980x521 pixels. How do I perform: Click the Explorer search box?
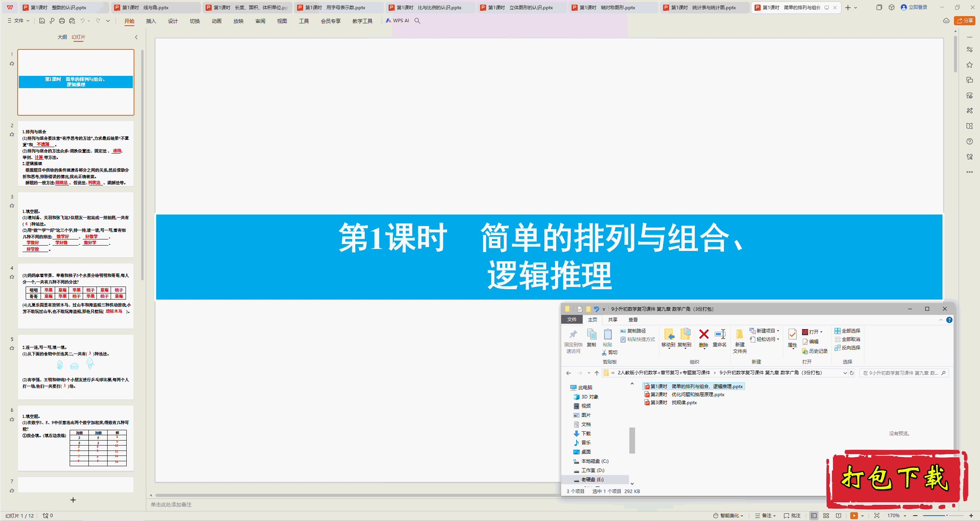(x=903, y=373)
